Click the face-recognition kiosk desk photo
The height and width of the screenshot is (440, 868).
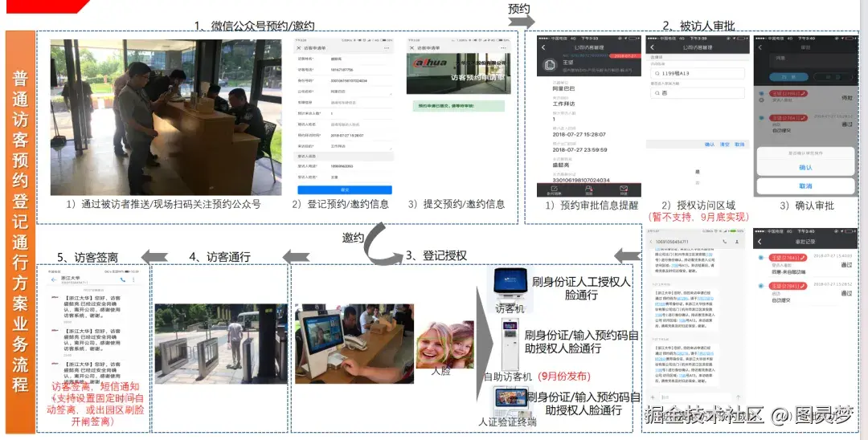tap(354, 344)
